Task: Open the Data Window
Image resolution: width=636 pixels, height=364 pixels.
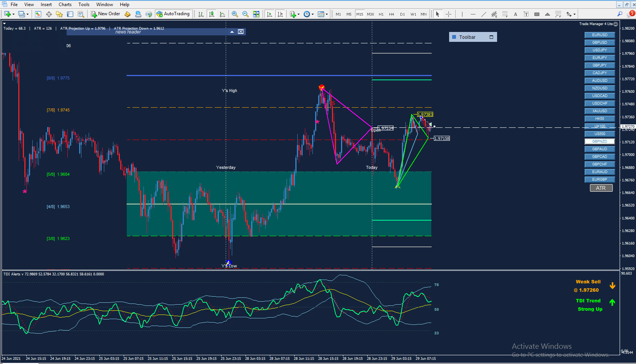Action: click(x=49, y=14)
